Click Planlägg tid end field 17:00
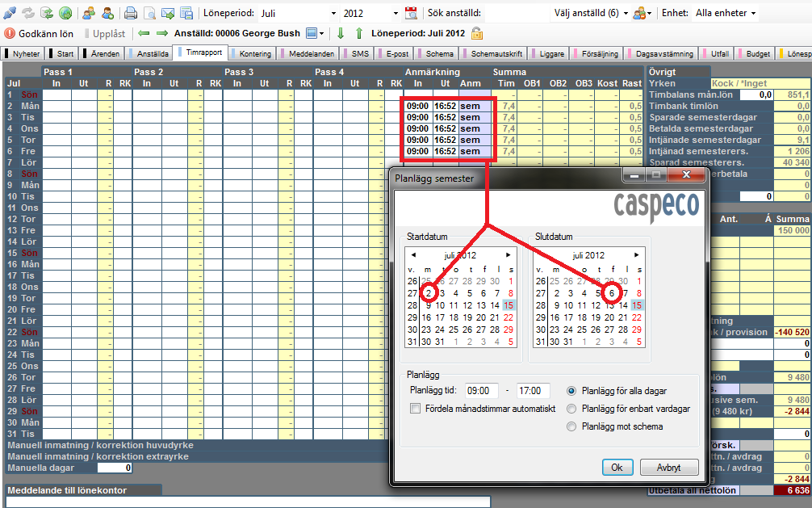 click(x=533, y=391)
